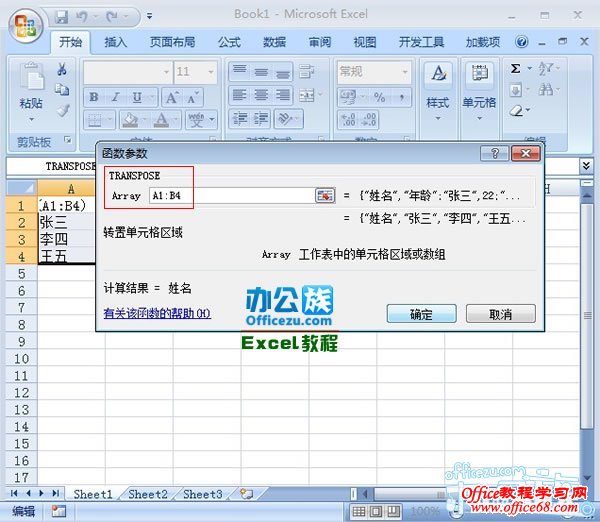This screenshot has width=600, height=522.
Task: Toggle Italic formatting
Action: (x=115, y=97)
